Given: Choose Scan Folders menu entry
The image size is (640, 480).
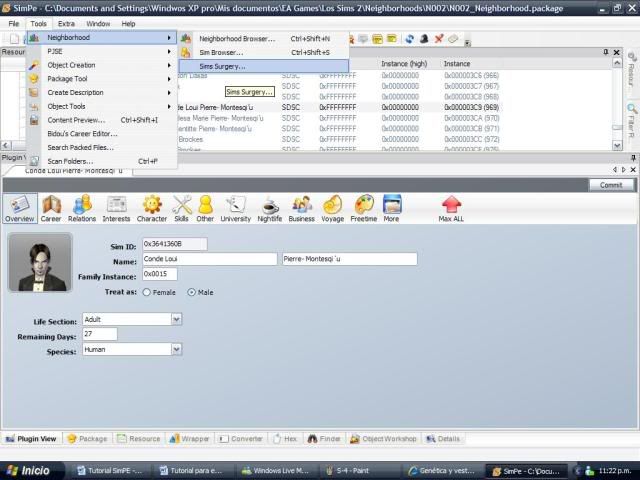Looking at the screenshot, I should [x=102, y=161].
